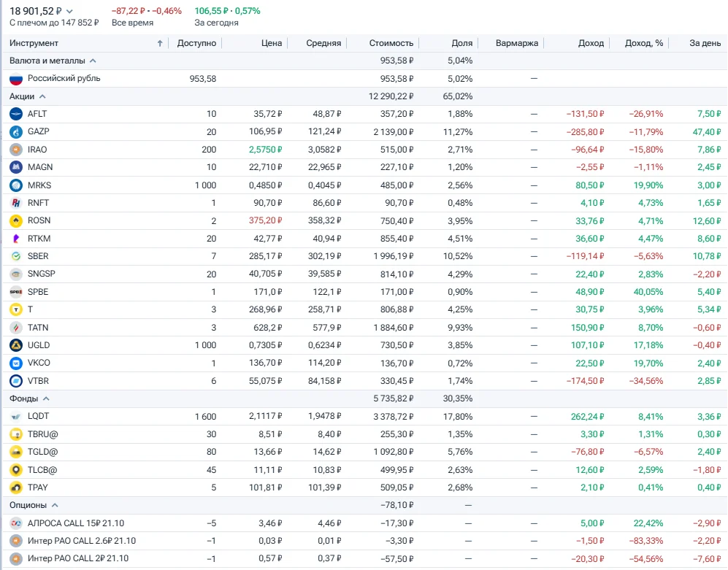Click the ROSN Rosneft logo icon
Screen dimensions: 728x570
(x=16, y=220)
